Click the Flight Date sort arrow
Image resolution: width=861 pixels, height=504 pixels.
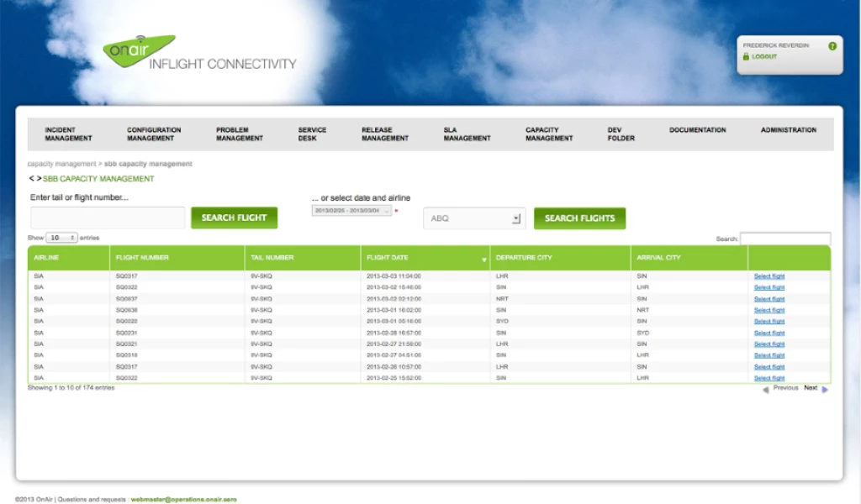click(x=483, y=260)
